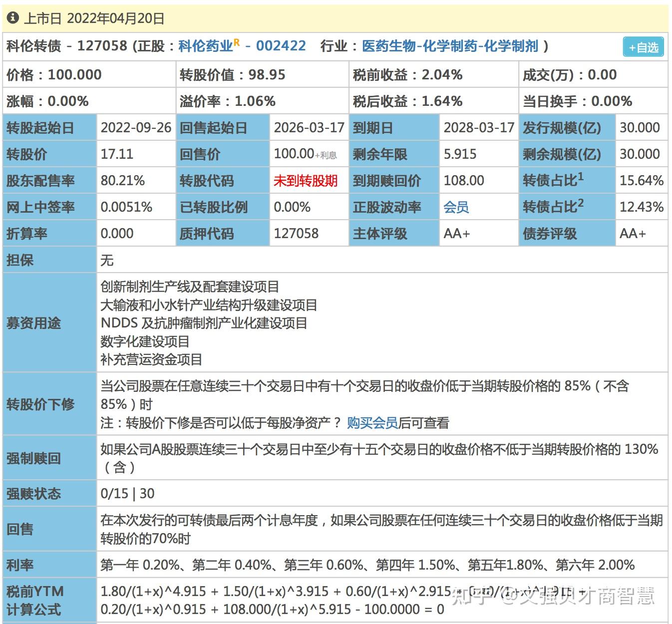
Task: Select 转债占比2 value 12.43%
Action: (642, 207)
